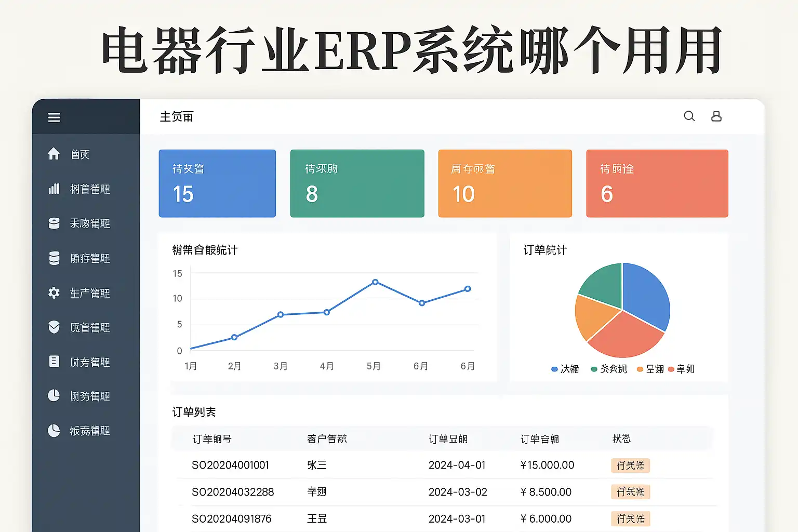Open the green summary card showing 8

click(357, 183)
